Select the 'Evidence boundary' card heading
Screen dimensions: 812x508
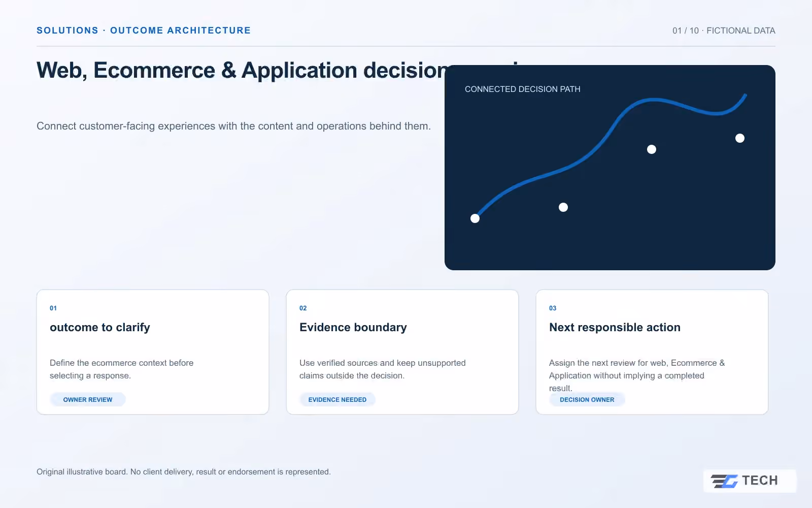[353, 328]
